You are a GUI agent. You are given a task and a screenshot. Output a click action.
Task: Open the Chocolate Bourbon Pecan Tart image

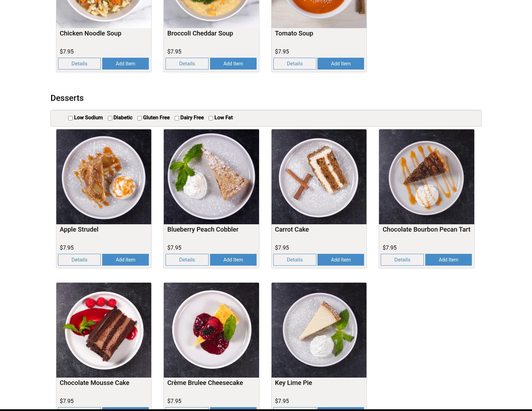[x=427, y=177]
